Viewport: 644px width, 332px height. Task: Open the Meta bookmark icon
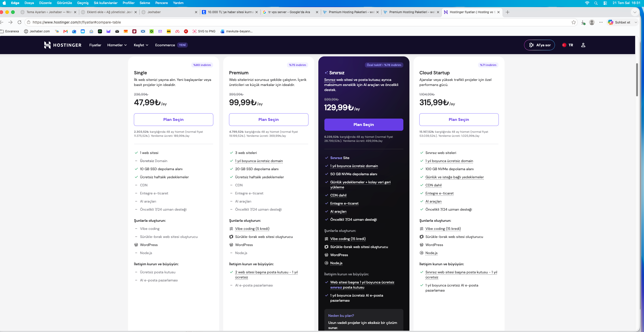(177, 31)
